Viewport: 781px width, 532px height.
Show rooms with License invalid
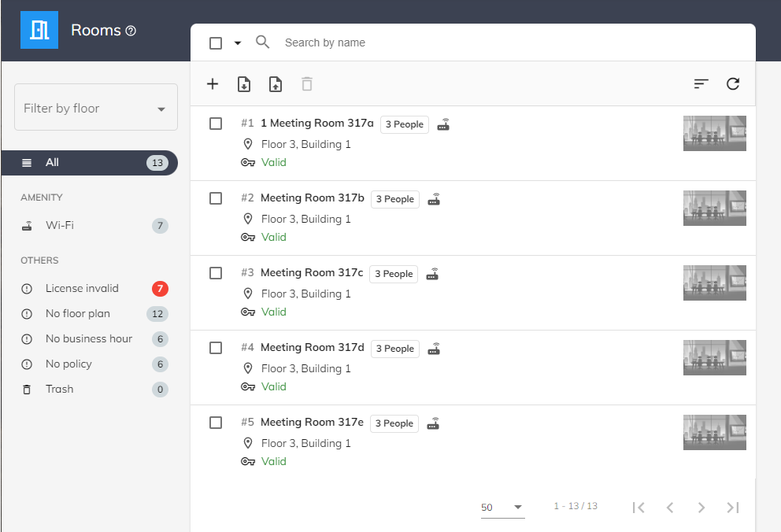pos(82,289)
